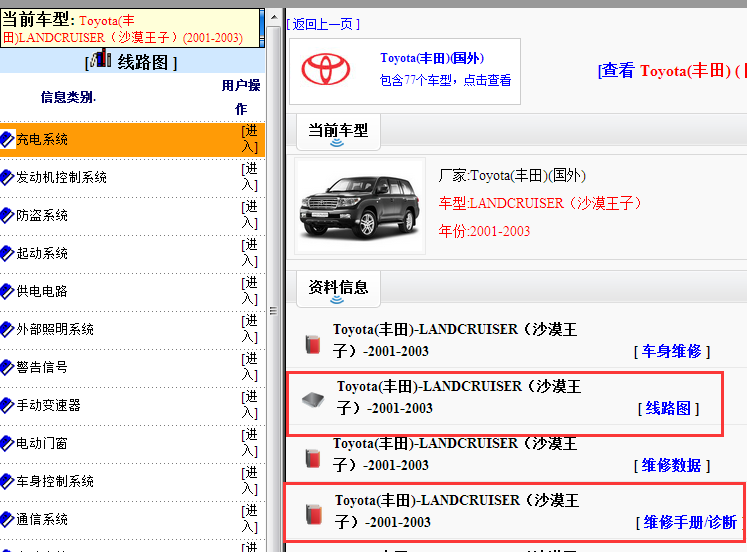Open the 维修数据 link
The width and height of the screenshot is (747, 552).
(672, 465)
